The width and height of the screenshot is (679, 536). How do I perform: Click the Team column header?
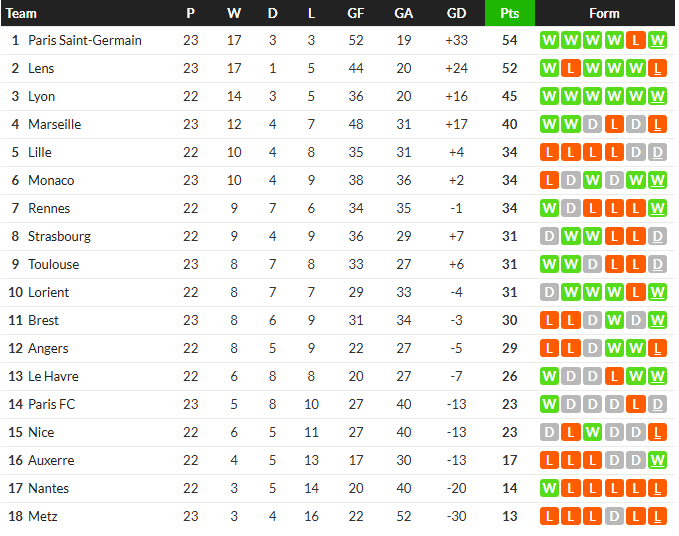click(x=22, y=13)
